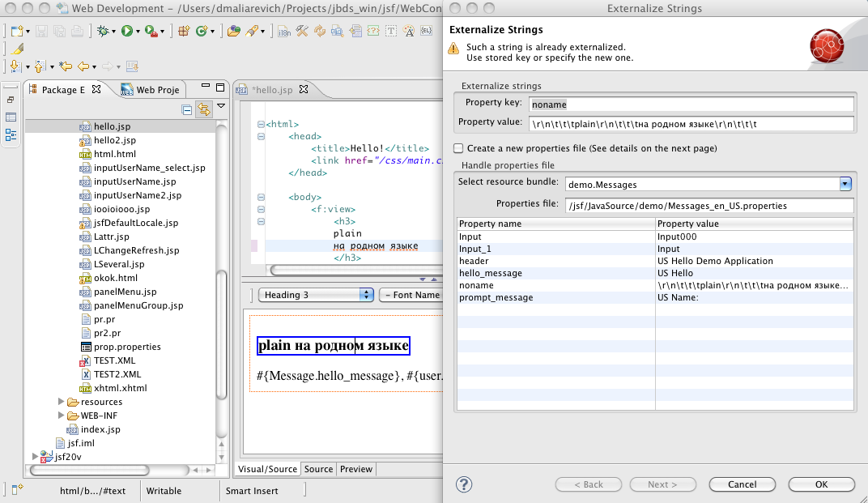Enable 'Create a new properties file' checkbox
Image resolution: width=868 pixels, height=503 pixels.
(x=458, y=149)
